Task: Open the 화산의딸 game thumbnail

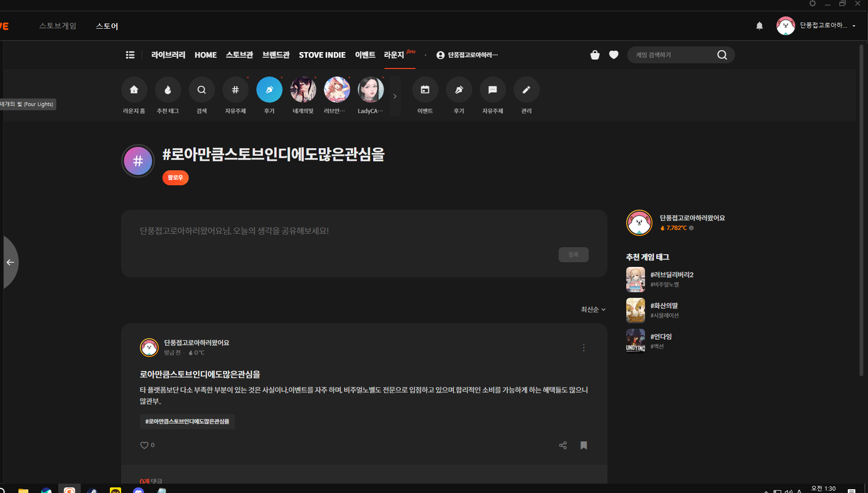Action: click(636, 311)
